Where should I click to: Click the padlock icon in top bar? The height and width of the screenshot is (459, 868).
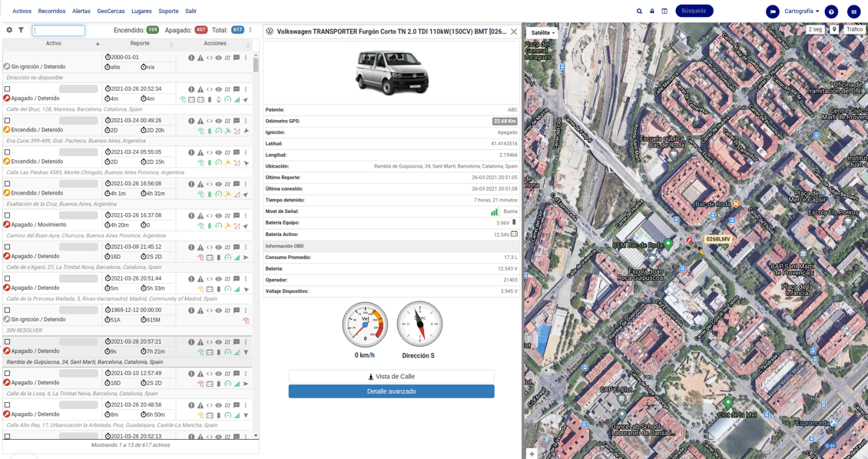pos(652,11)
